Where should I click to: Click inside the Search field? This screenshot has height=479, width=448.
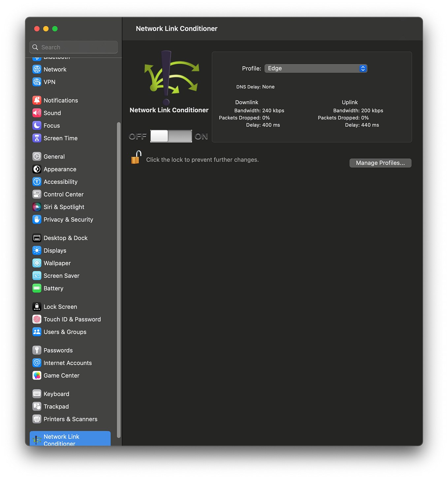[73, 47]
